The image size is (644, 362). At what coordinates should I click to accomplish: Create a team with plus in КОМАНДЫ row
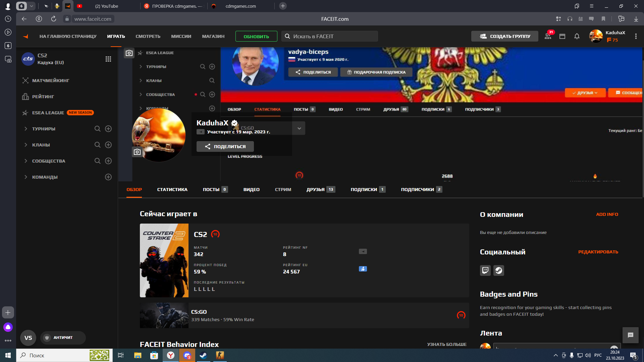click(x=108, y=177)
